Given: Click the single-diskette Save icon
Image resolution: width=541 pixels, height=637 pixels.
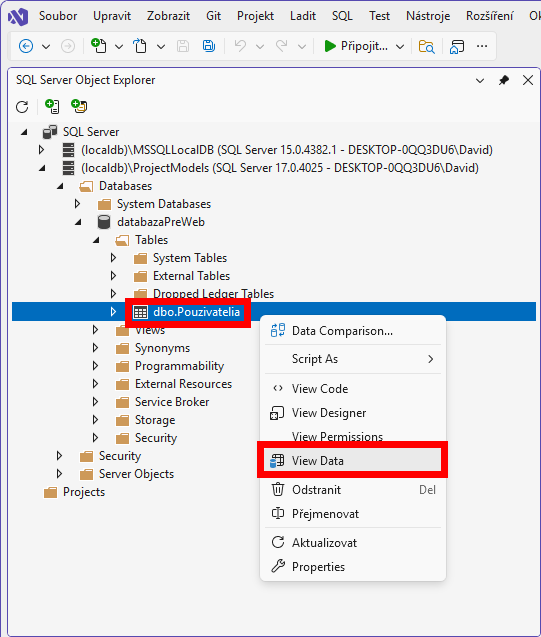Looking at the screenshot, I should pyautogui.click(x=183, y=46).
